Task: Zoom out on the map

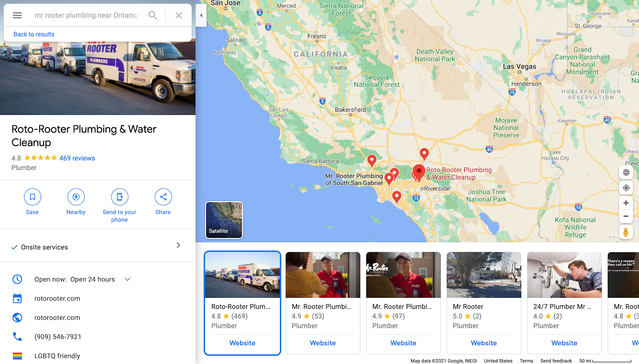Action: pyautogui.click(x=626, y=216)
